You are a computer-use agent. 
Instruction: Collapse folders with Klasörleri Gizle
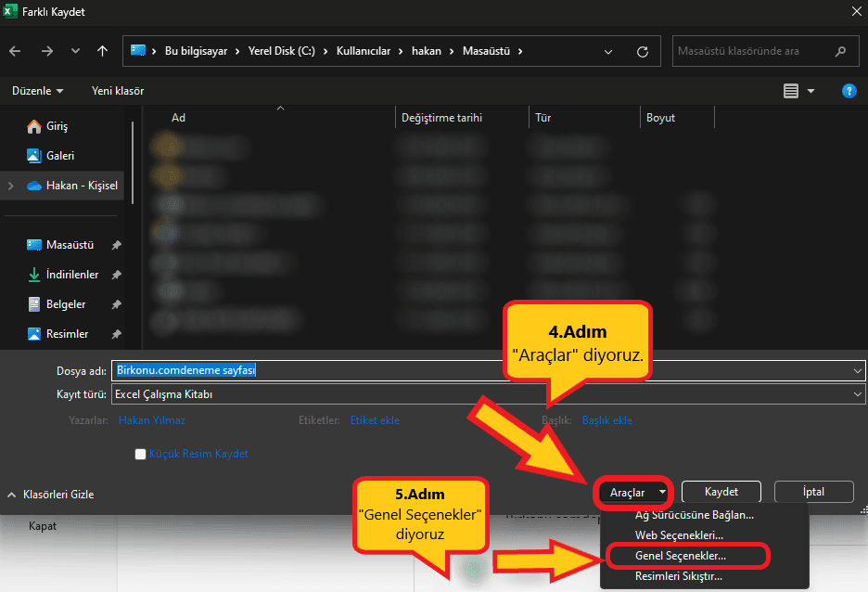(x=51, y=495)
